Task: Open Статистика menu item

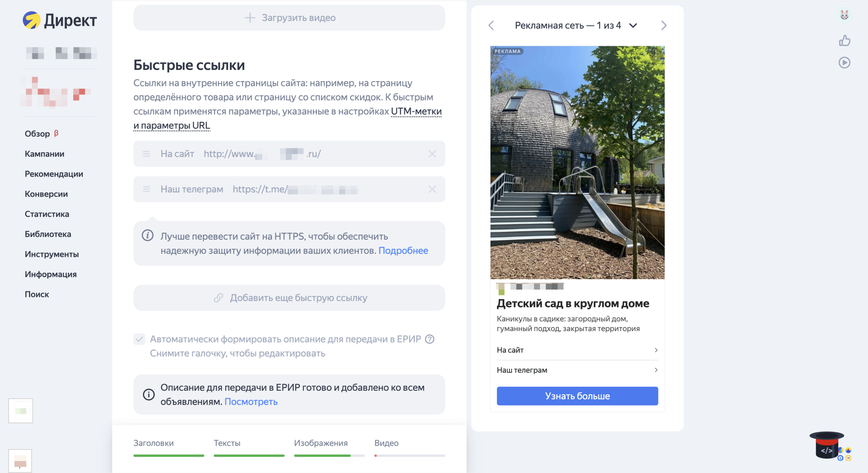Action: coord(47,214)
